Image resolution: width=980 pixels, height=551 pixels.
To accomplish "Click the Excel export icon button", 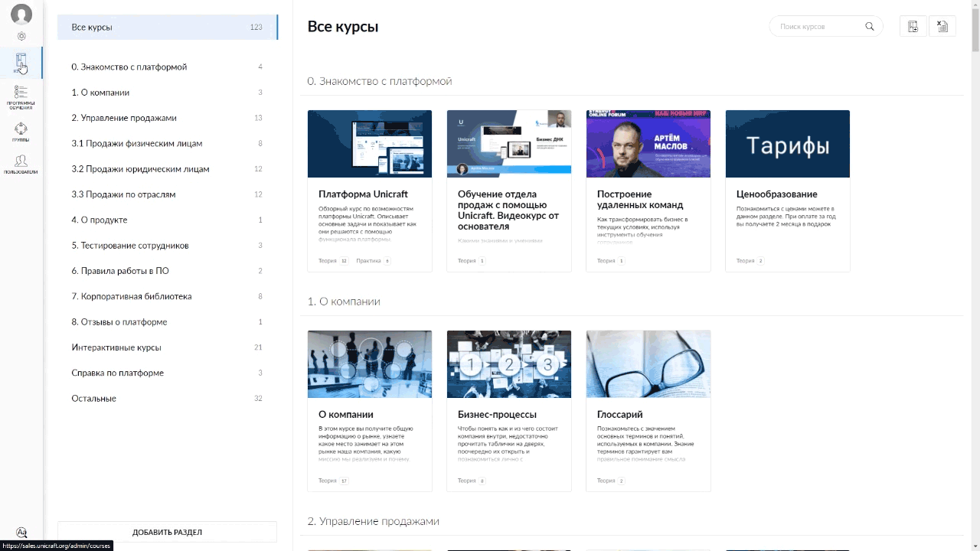I will tap(942, 27).
